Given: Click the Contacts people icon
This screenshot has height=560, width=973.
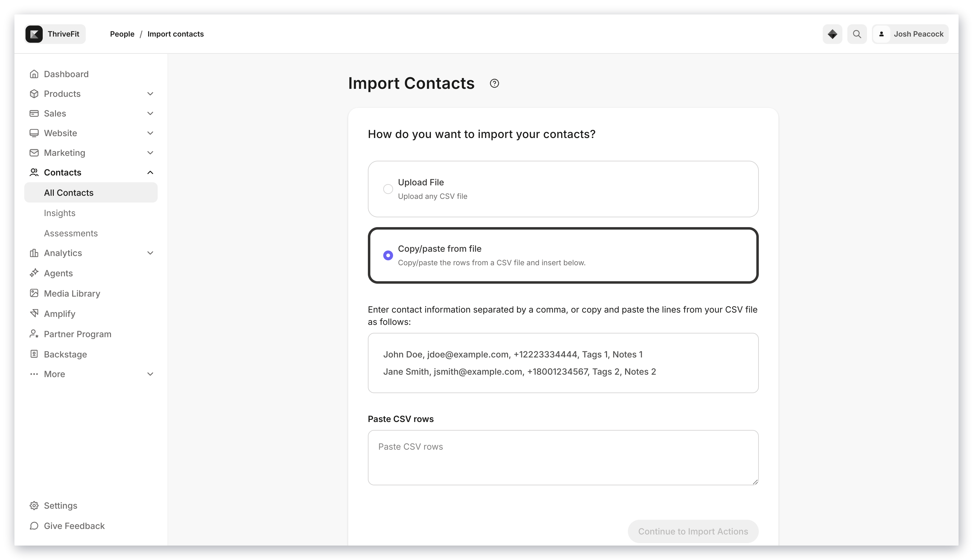Looking at the screenshot, I should click(34, 172).
